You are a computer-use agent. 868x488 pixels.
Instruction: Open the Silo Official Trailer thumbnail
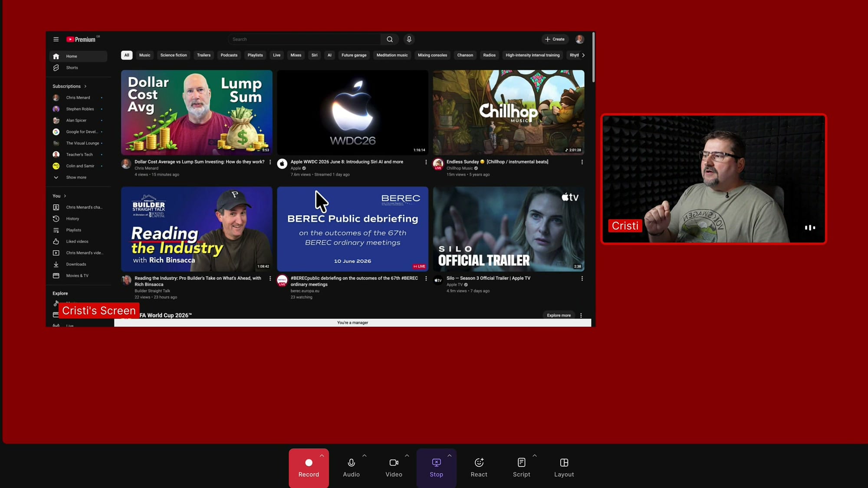tap(509, 229)
